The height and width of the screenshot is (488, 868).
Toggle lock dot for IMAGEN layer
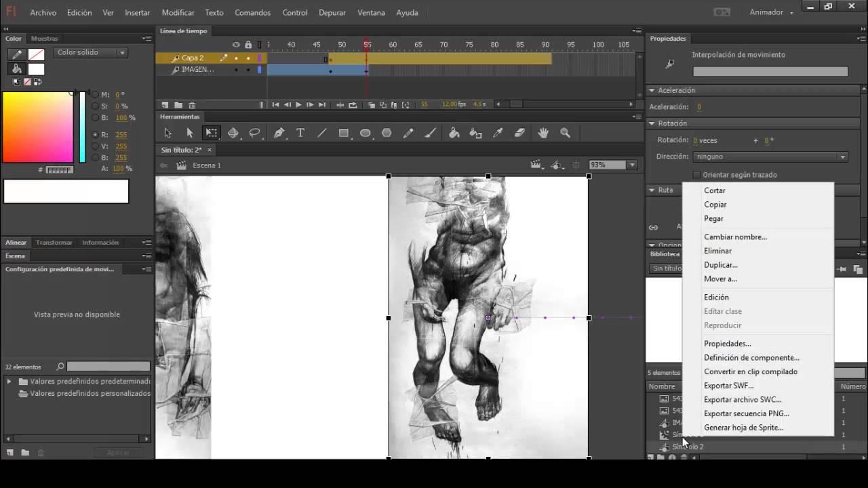(x=248, y=70)
